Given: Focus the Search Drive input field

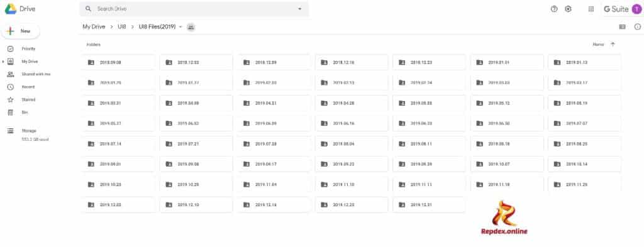Looking at the screenshot, I should coord(194,9).
